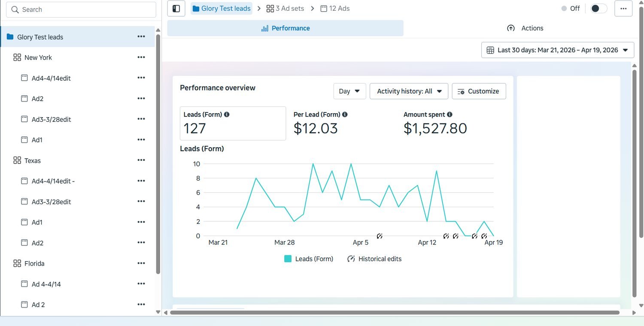The image size is (644, 326).
Task: Click in the Search input field
Action: [x=81, y=9]
